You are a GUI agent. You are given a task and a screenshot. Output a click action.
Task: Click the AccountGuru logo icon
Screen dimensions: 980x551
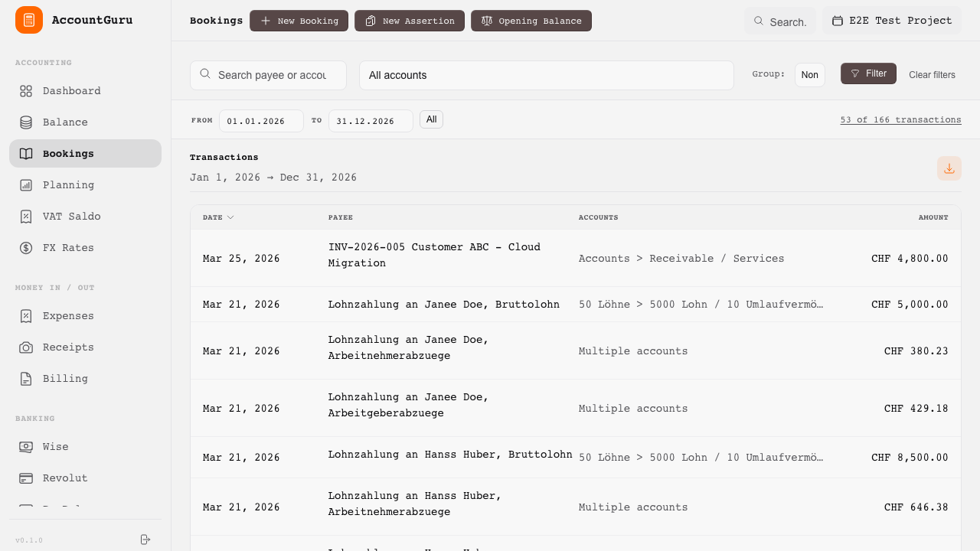(29, 20)
